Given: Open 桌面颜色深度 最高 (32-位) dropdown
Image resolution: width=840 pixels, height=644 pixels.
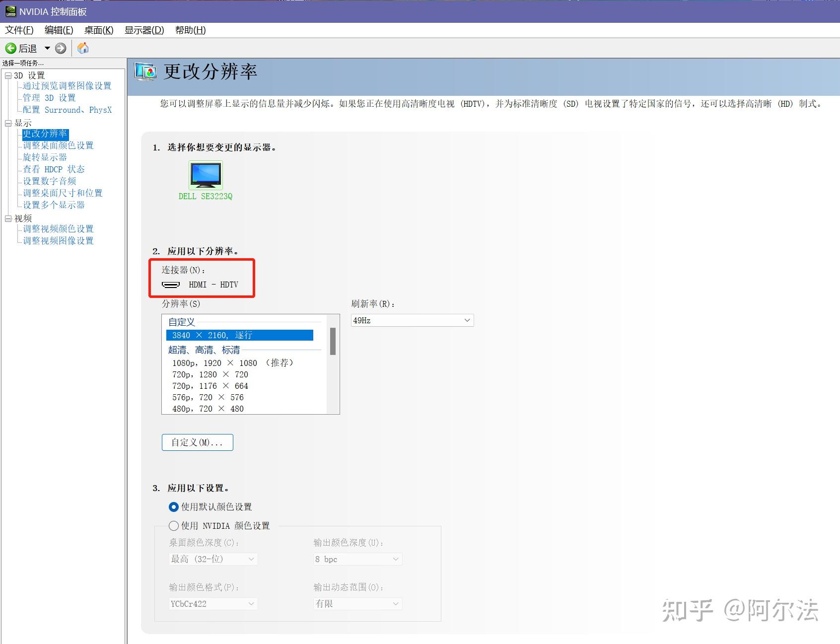Looking at the screenshot, I should (x=213, y=559).
